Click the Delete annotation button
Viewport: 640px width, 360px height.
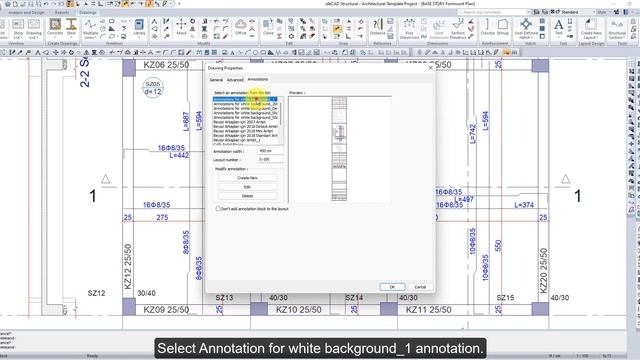tap(247, 196)
